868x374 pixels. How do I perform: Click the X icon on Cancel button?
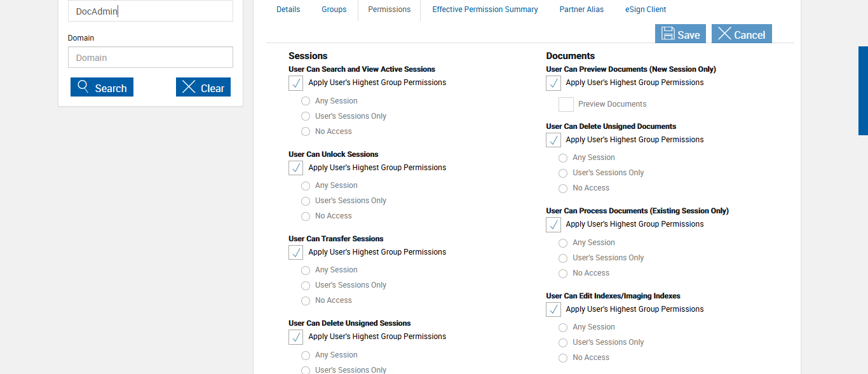(x=724, y=34)
